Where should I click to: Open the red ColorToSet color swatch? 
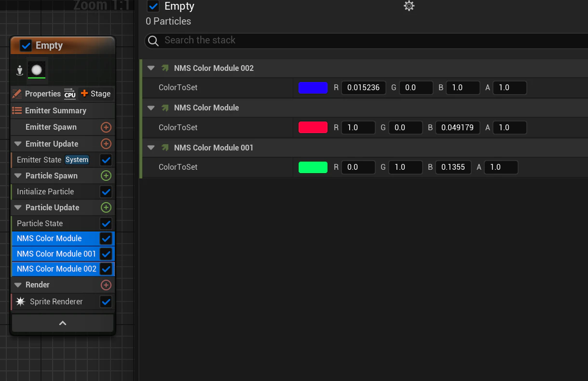(x=313, y=127)
